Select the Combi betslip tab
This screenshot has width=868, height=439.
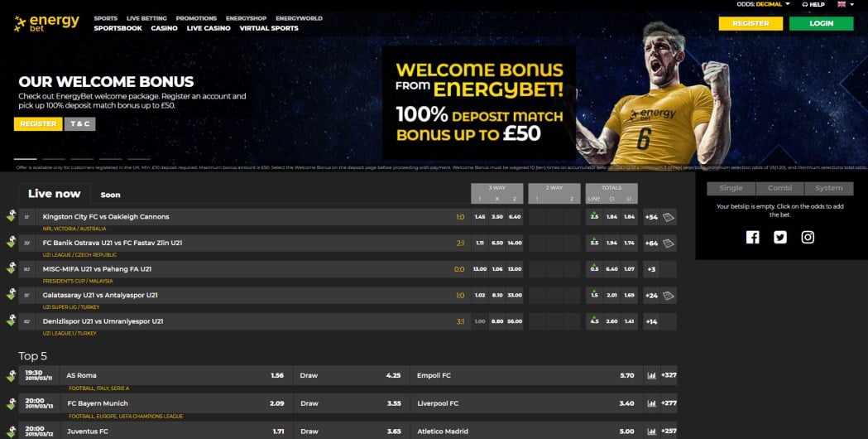click(780, 189)
